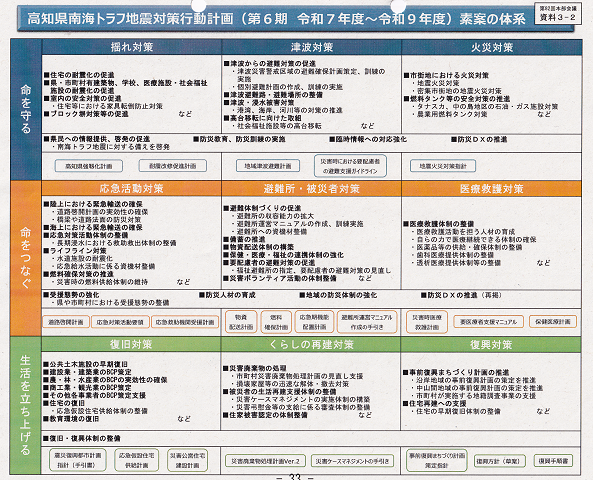Click the 復興手順書 box
The width and height of the screenshot is (593, 480).
[x=553, y=461]
